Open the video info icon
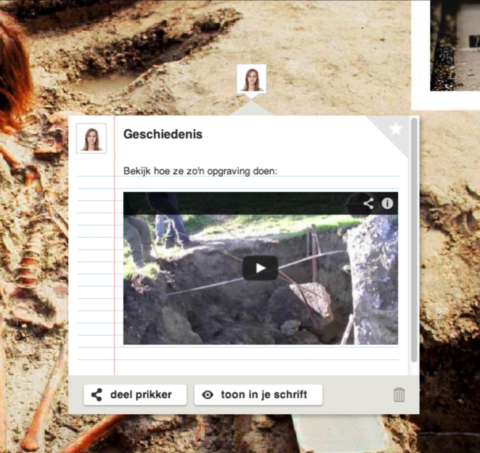This screenshot has width=480, height=453. pos(387,203)
